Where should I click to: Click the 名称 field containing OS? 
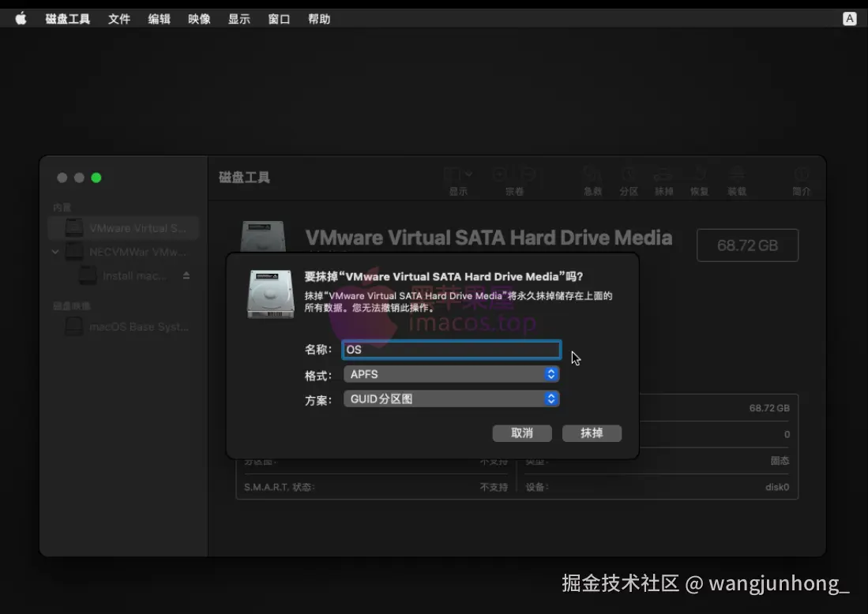pos(451,349)
